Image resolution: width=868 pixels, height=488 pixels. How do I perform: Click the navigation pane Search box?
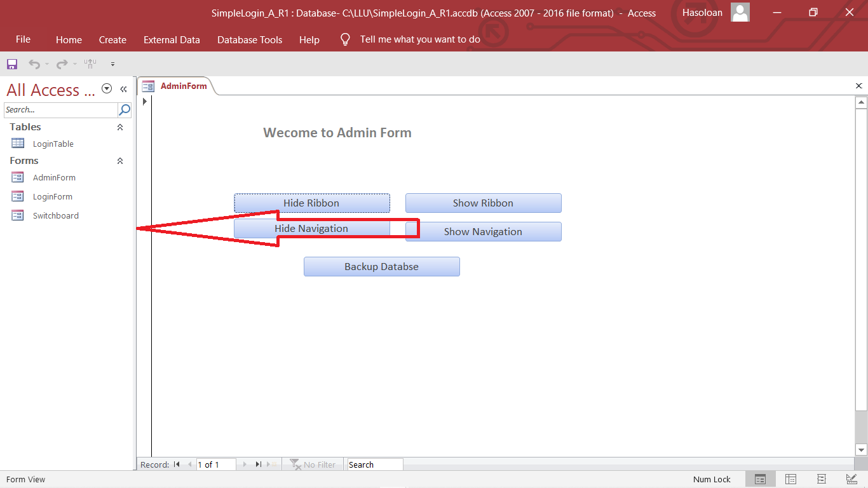click(61, 110)
